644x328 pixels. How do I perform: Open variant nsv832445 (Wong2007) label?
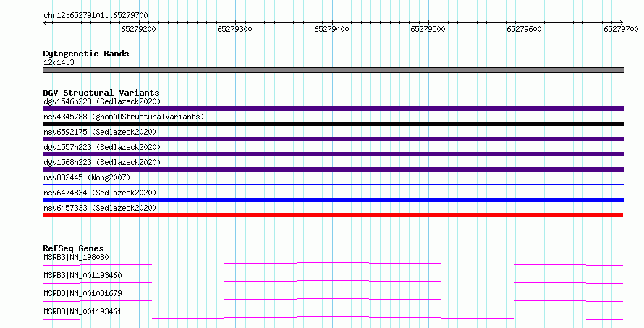click(87, 177)
